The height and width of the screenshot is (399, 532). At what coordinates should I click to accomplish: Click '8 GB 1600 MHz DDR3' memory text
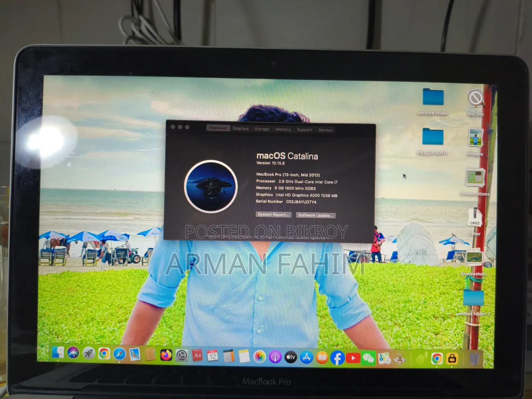click(295, 188)
